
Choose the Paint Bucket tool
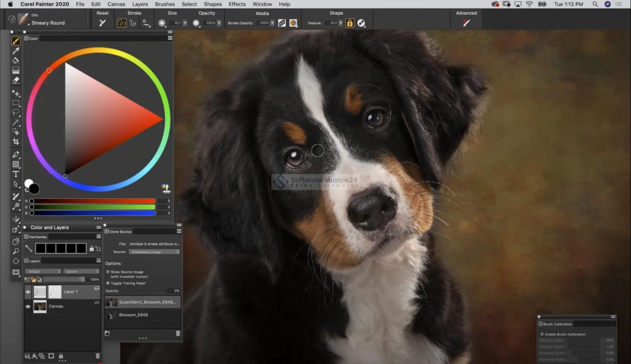[16, 61]
